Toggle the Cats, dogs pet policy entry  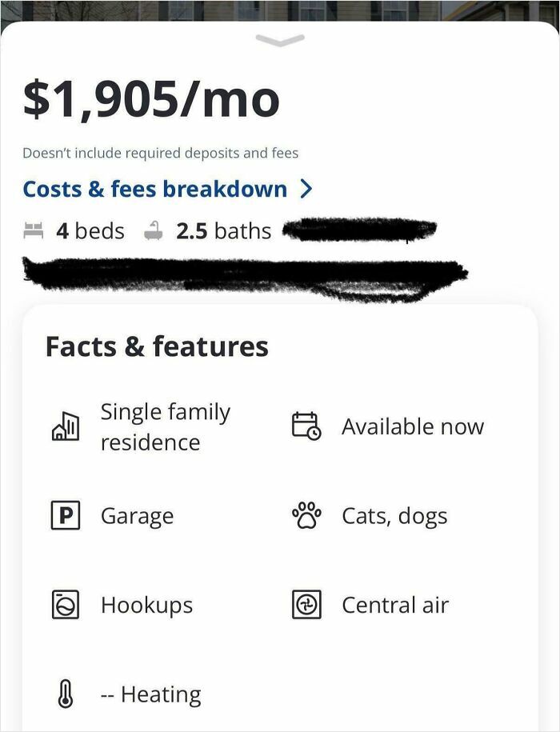tap(395, 516)
